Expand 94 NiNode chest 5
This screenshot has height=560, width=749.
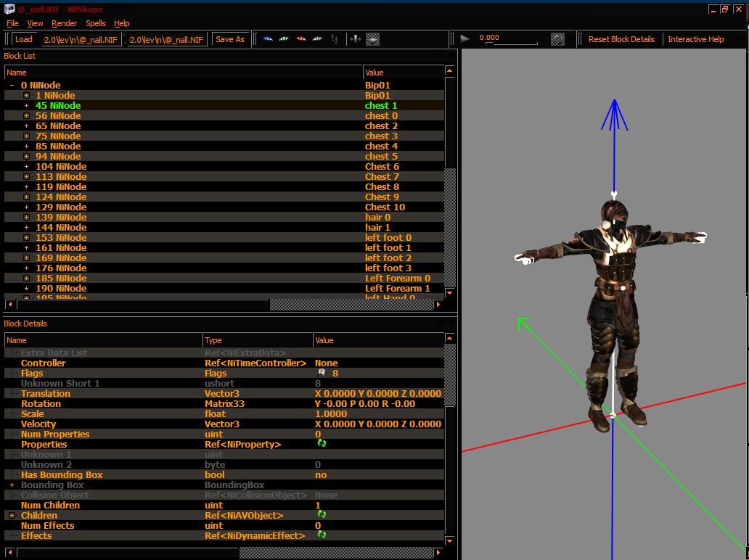pyautogui.click(x=26, y=156)
